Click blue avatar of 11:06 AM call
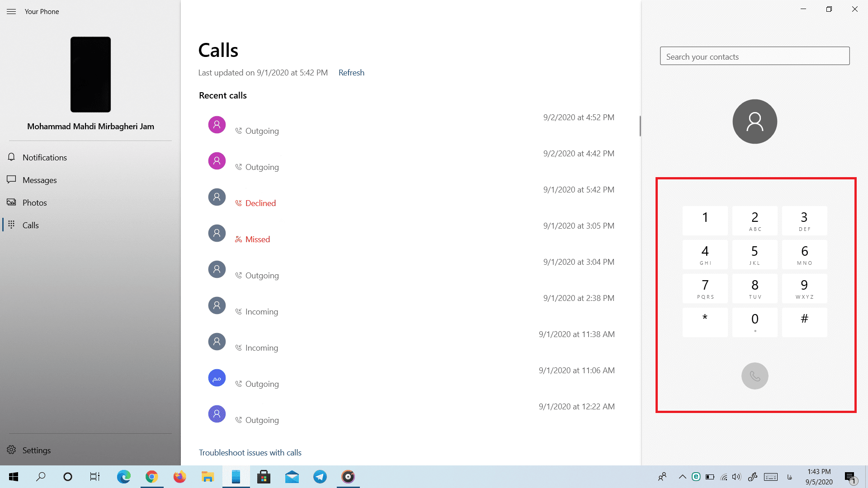The width and height of the screenshot is (868, 488). coord(217,378)
